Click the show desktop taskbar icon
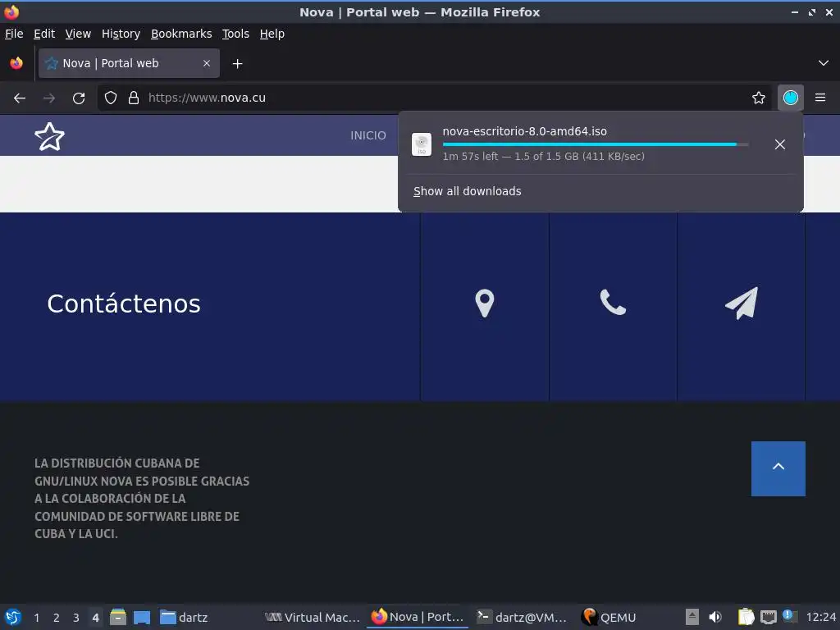The height and width of the screenshot is (630, 840). point(142,617)
